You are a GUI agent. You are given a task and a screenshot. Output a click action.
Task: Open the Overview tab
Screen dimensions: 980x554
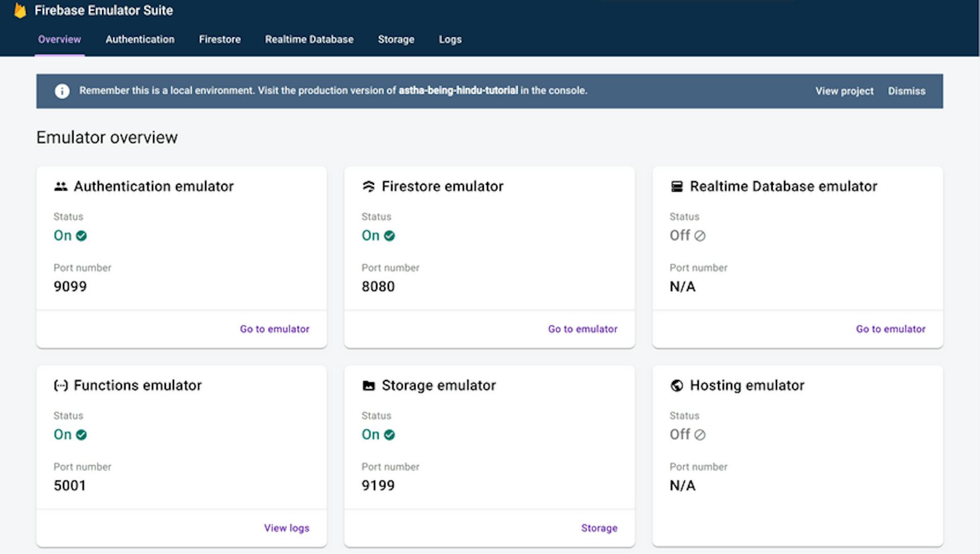click(x=59, y=39)
